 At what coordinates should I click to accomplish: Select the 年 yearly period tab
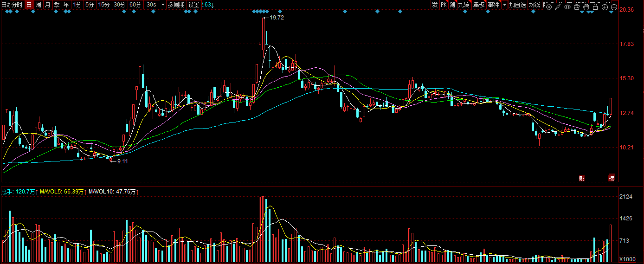pyautogui.click(x=66, y=5)
